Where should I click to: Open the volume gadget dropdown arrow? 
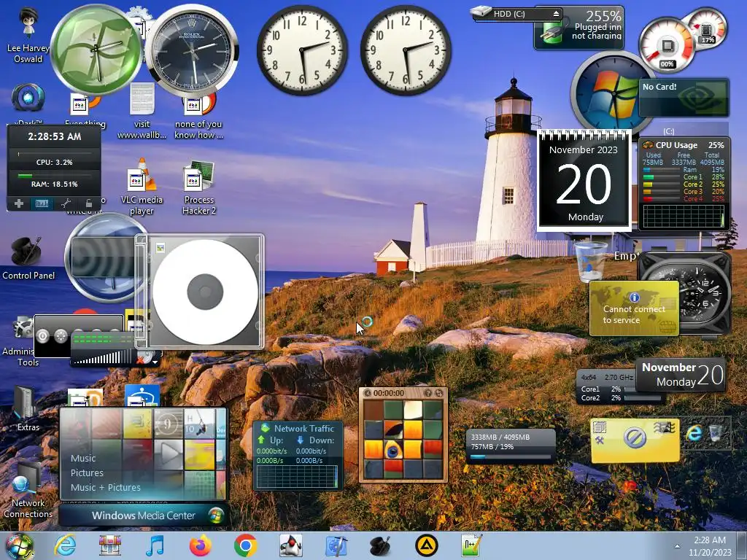click(x=155, y=362)
